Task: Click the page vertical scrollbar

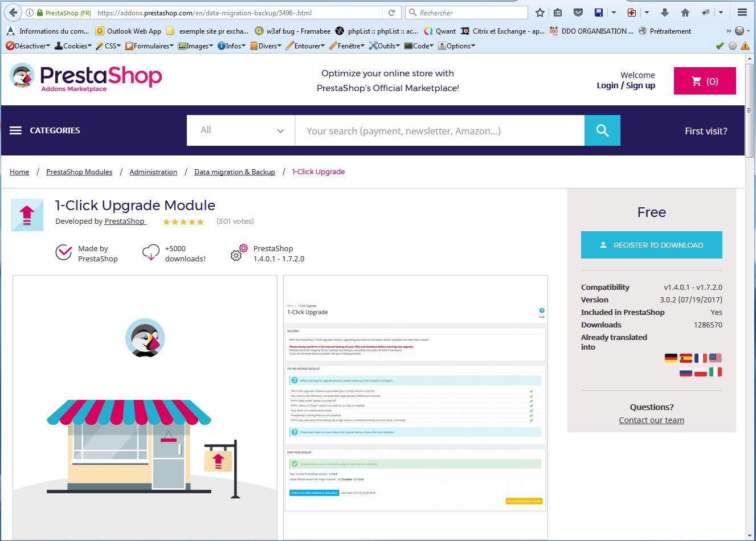Action: pyautogui.click(x=749, y=342)
